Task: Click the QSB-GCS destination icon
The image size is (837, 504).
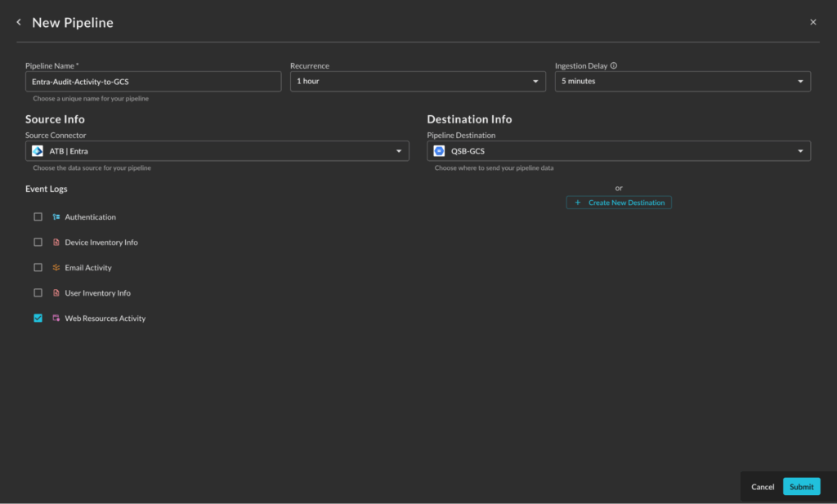Action: [440, 151]
